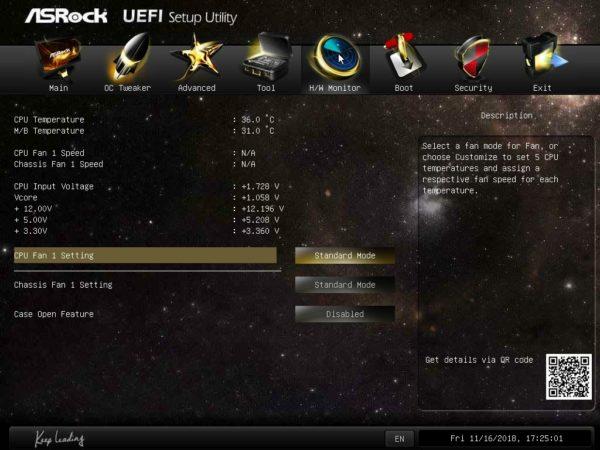Viewport: 600px width, 450px height.
Task: Click the +5.208 V value
Action: [260, 220]
